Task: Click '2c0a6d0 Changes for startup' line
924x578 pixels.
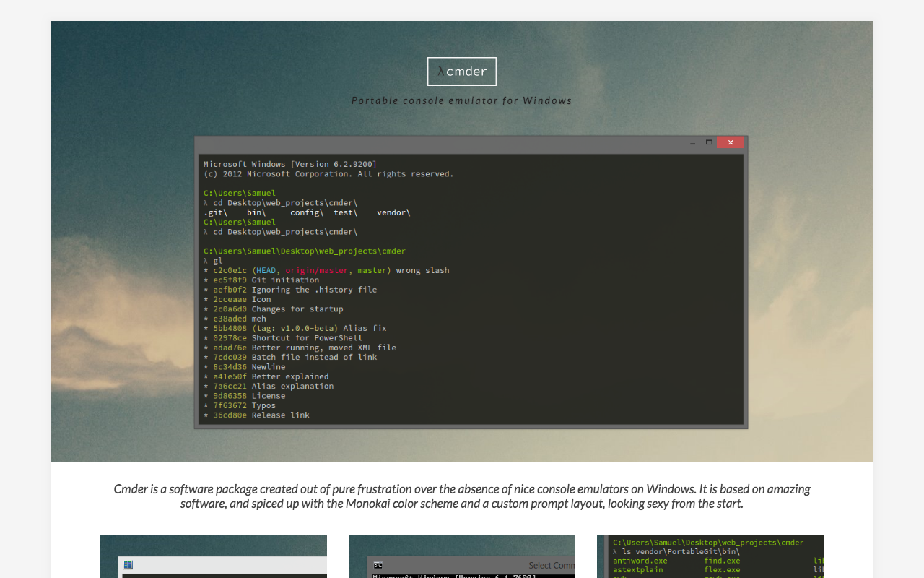Action: point(274,309)
